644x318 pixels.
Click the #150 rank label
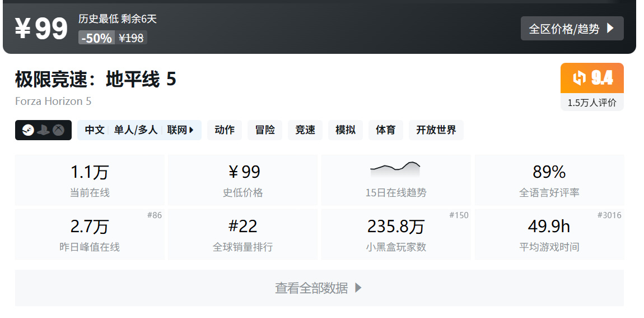point(459,215)
